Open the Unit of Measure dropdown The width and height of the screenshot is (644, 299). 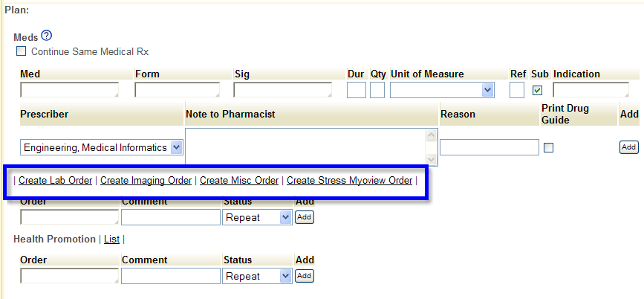[x=442, y=90]
